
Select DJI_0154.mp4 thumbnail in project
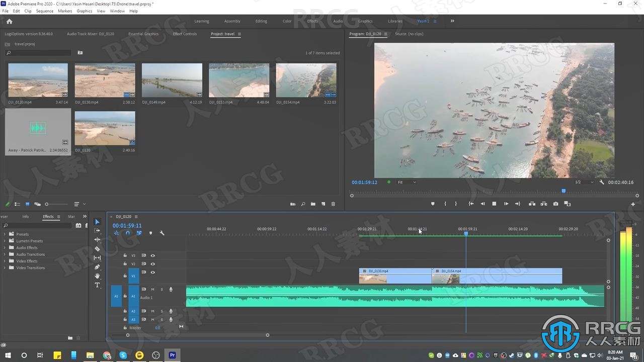[306, 80]
